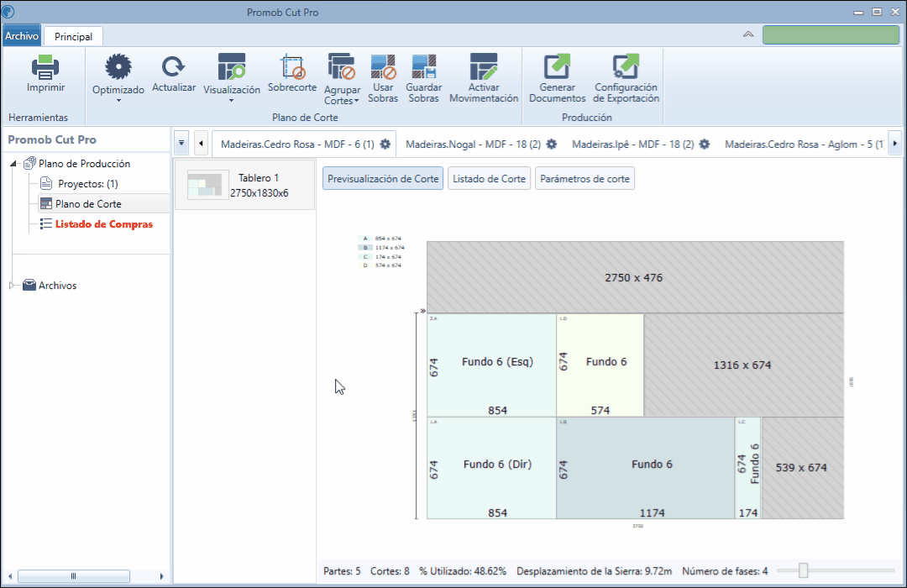Click the double-arrow marker beside the board
Image resolution: width=907 pixels, height=588 pixels.
pos(422,311)
